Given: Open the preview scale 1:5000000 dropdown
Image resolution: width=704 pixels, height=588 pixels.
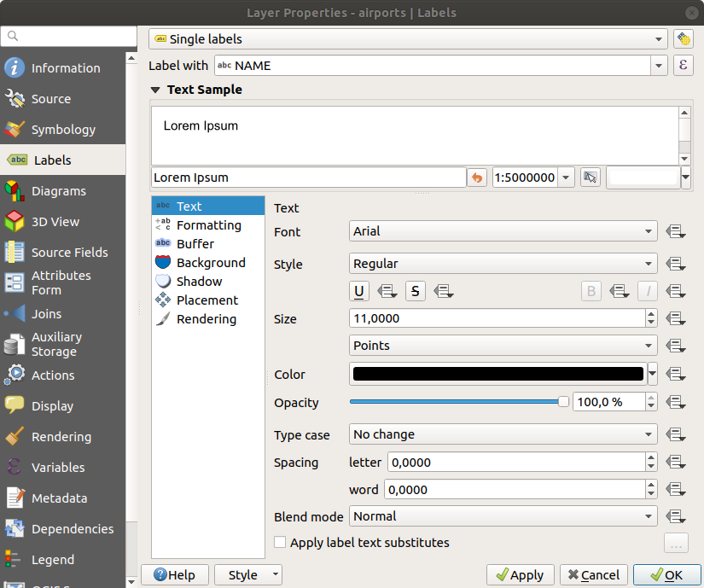Looking at the screenshot, I should pos(566,178).
